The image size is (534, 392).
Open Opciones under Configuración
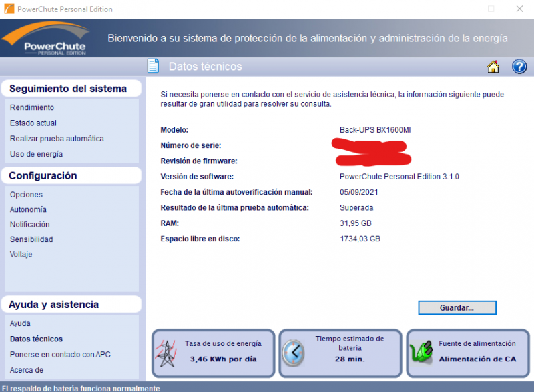coord(26,195)
